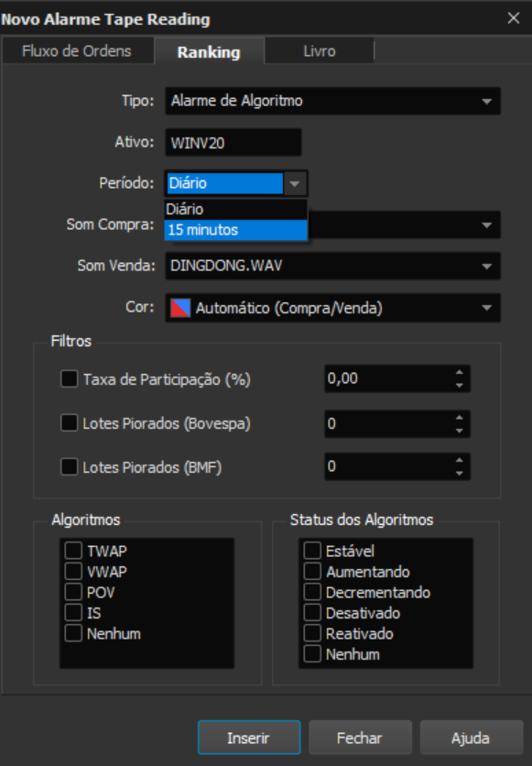This screenshot has height=766, width=532.
Task: Select the Aumentando status checkbox
Action: (x=312, y=571)
